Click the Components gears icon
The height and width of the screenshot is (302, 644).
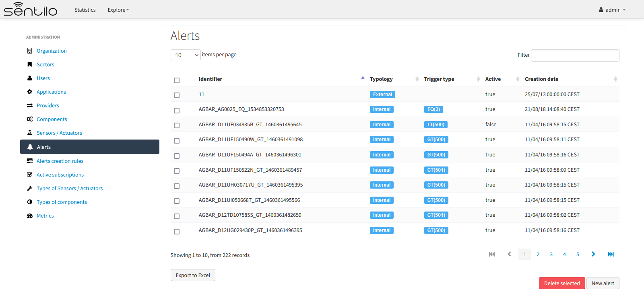(x=29, y=119)
